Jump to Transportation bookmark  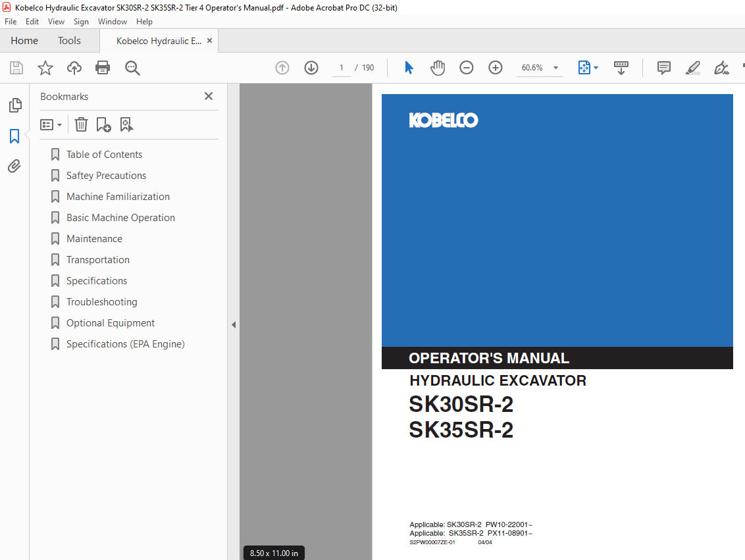tap(98, 260)
